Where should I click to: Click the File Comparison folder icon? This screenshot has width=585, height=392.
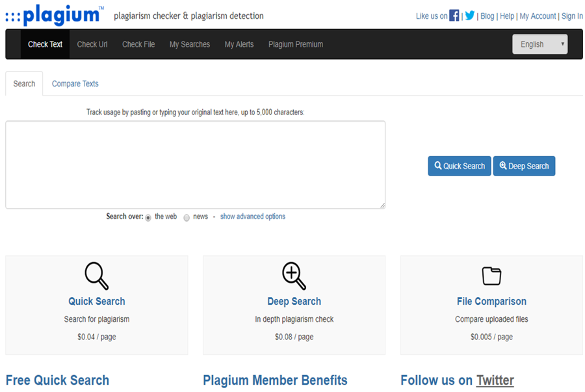point(491,276)
